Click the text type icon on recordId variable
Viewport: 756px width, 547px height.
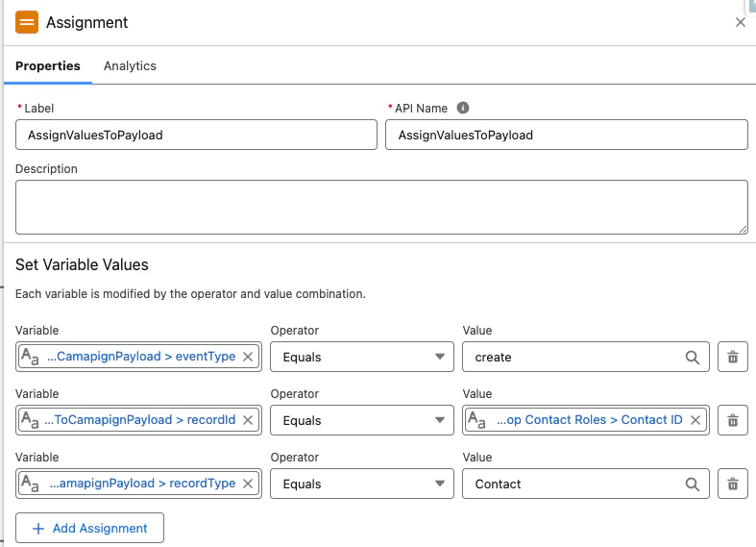click(30, 420)
